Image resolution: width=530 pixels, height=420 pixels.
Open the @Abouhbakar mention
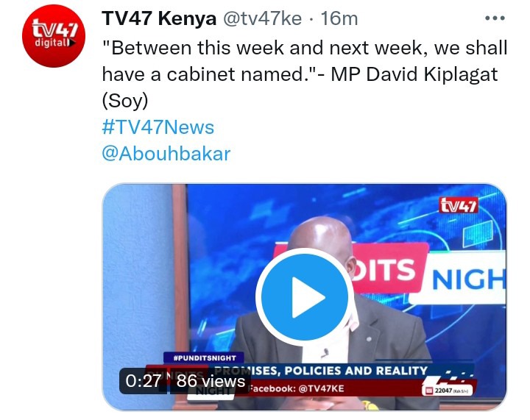(x=166, y=154)
